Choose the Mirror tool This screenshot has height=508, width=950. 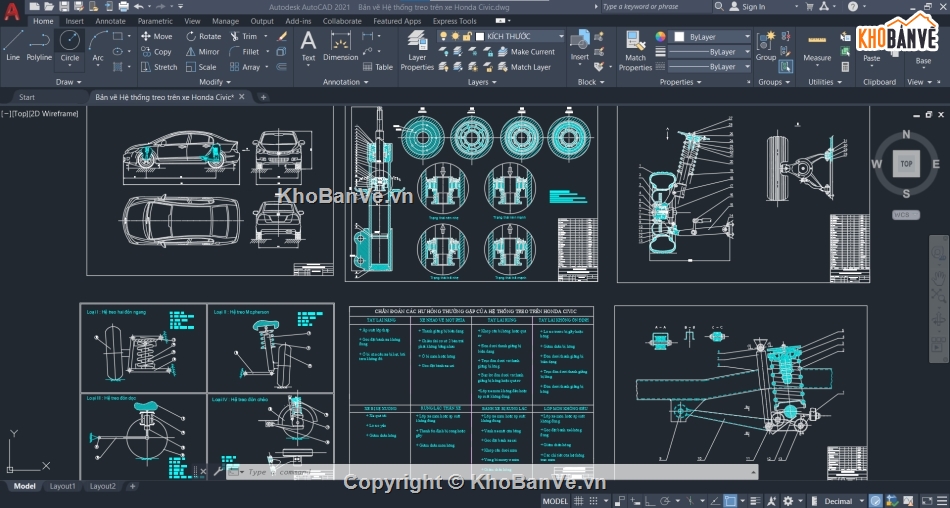tap(203, 52)
